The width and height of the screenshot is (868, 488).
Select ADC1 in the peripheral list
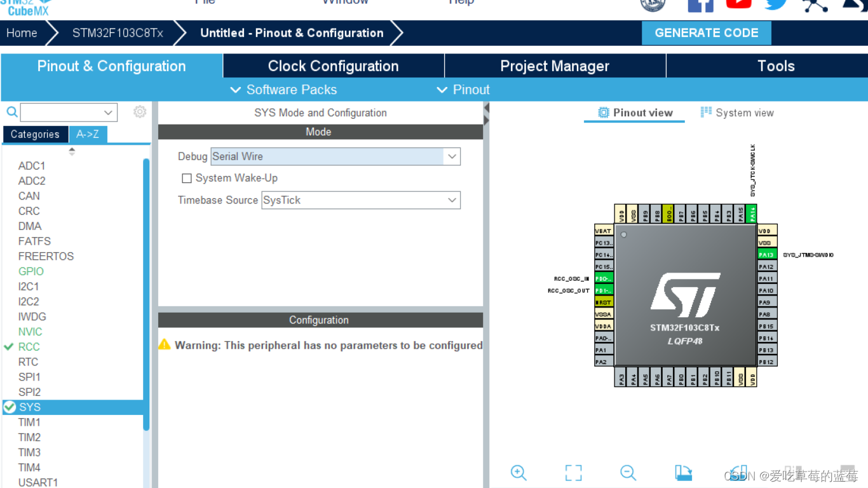point(32,166)
